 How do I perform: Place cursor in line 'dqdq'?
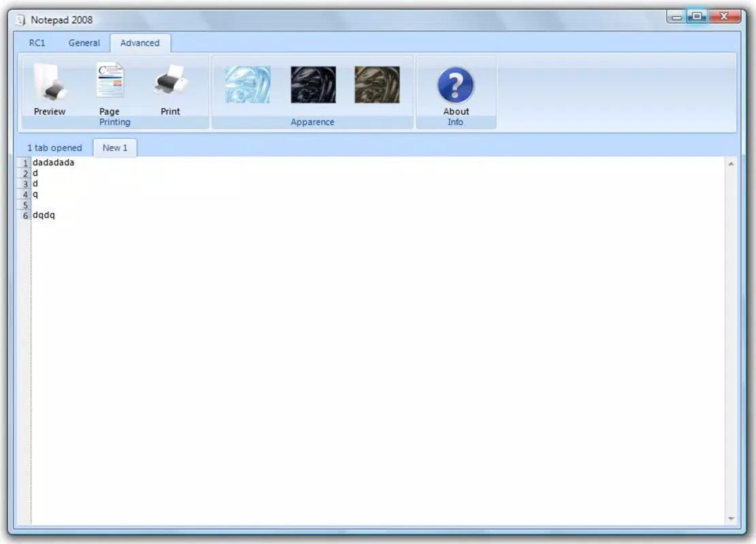[44, 215]
